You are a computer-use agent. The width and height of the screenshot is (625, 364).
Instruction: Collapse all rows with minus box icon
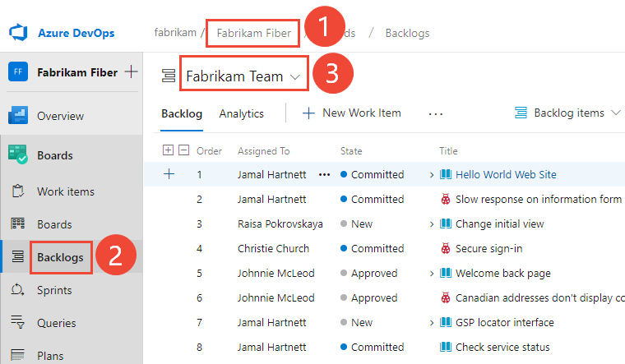(183, 150)
